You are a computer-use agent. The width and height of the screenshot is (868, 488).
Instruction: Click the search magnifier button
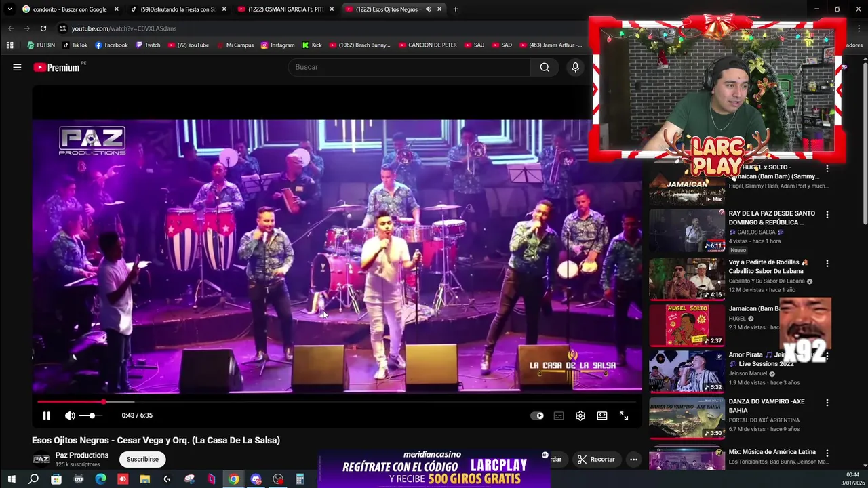545,67
